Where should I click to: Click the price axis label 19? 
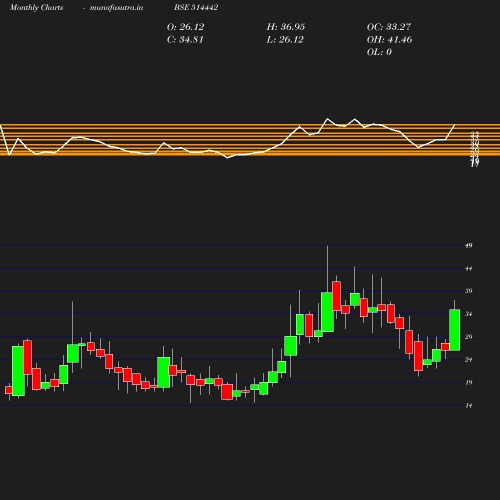click(469, 383)
